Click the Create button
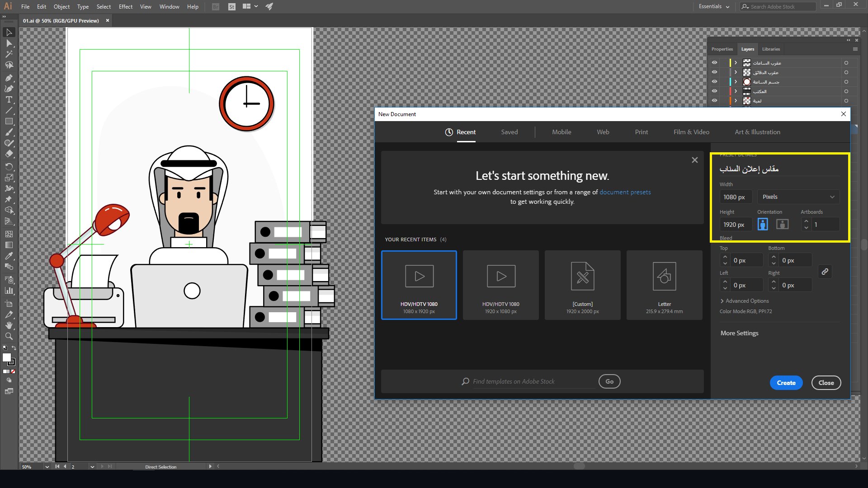This screenshot has height=488, width=868. pyautogui.click(x=786, y=383)
